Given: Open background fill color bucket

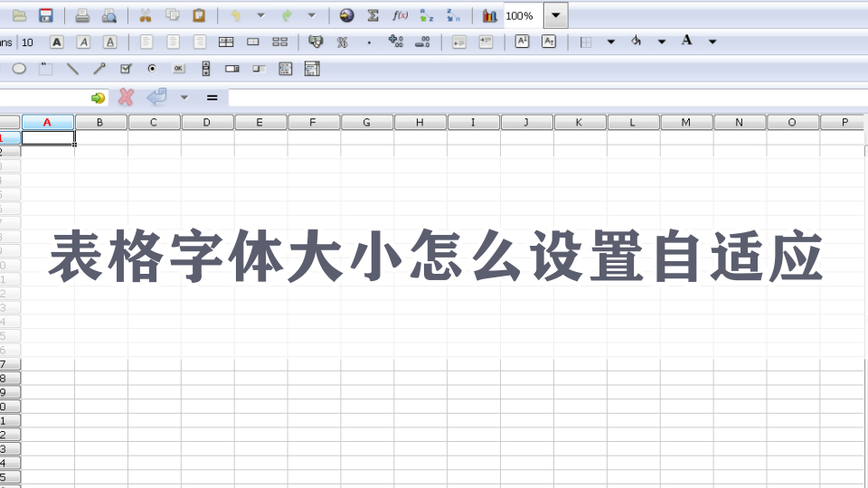Looking at the screenshot, I should click(x=637, y=42).
